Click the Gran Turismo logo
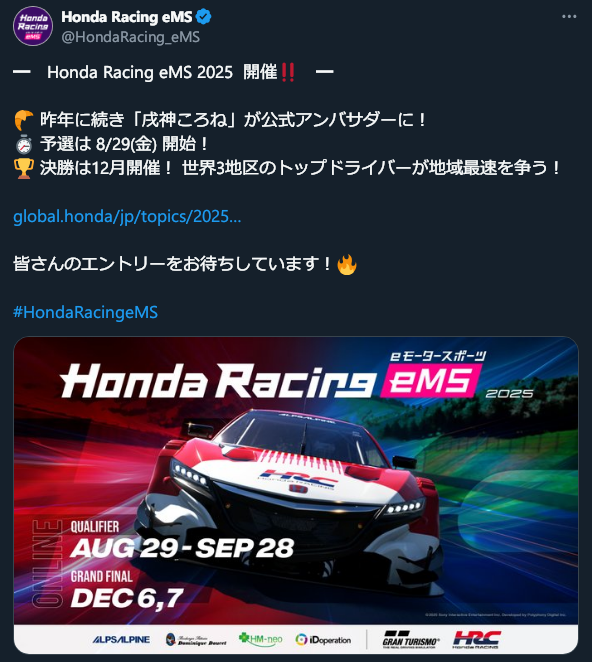The image size is (592, 662). [410, 639]
